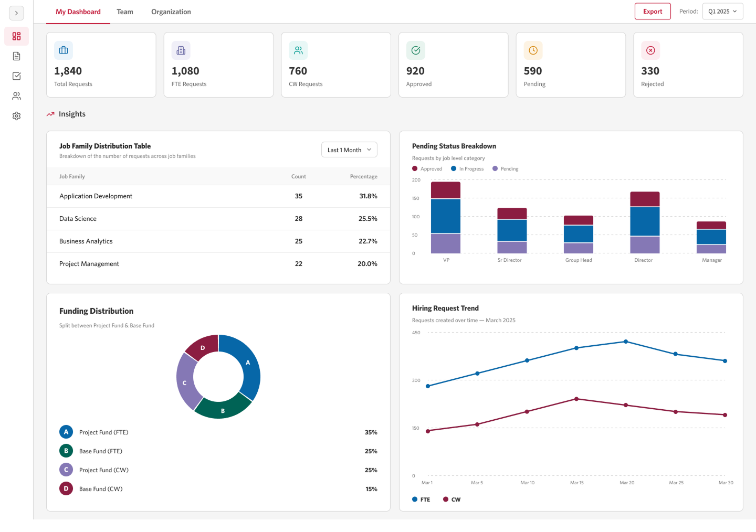Open the people icon in sidebar
This screenshot has height=532, width=756.
click(x=16, y=96)
